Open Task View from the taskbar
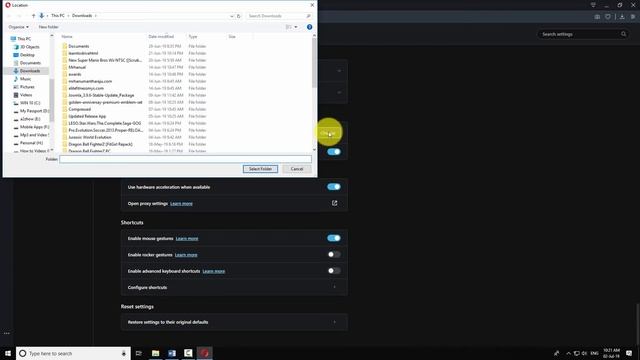Viewport: 640px width, 360px height. pyautogui.click(x=139, y=353)
